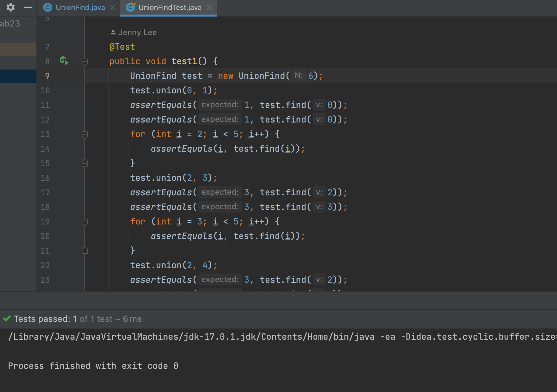Click the @Test annotation on line 7

click(x=122, y=47)
